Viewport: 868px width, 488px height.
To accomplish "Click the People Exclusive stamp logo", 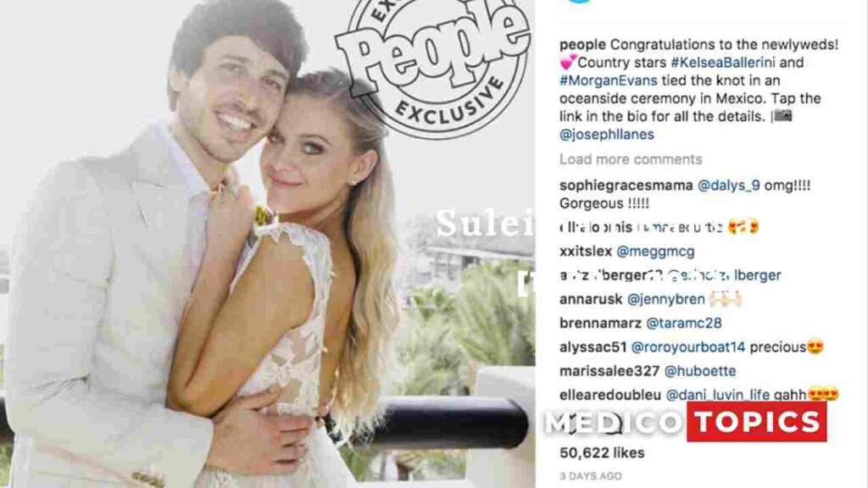I will point(433,64).
